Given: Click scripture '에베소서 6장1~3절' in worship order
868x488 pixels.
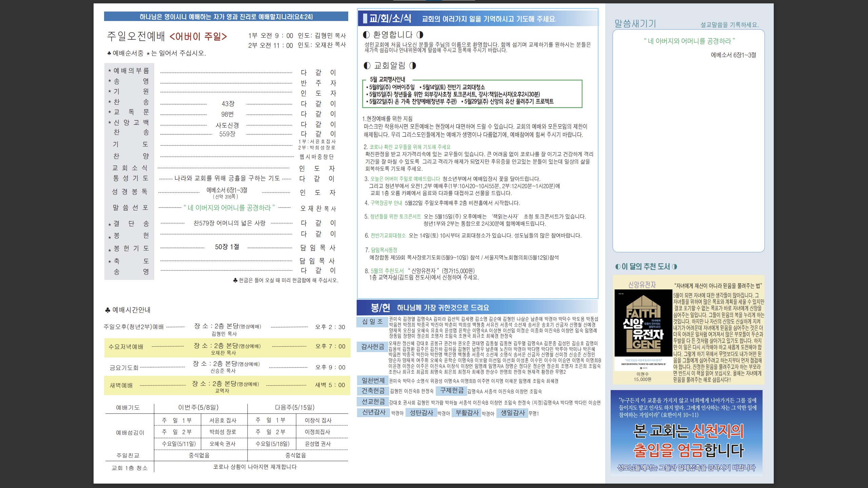Looking at the screenshot, I should point(227,190).
